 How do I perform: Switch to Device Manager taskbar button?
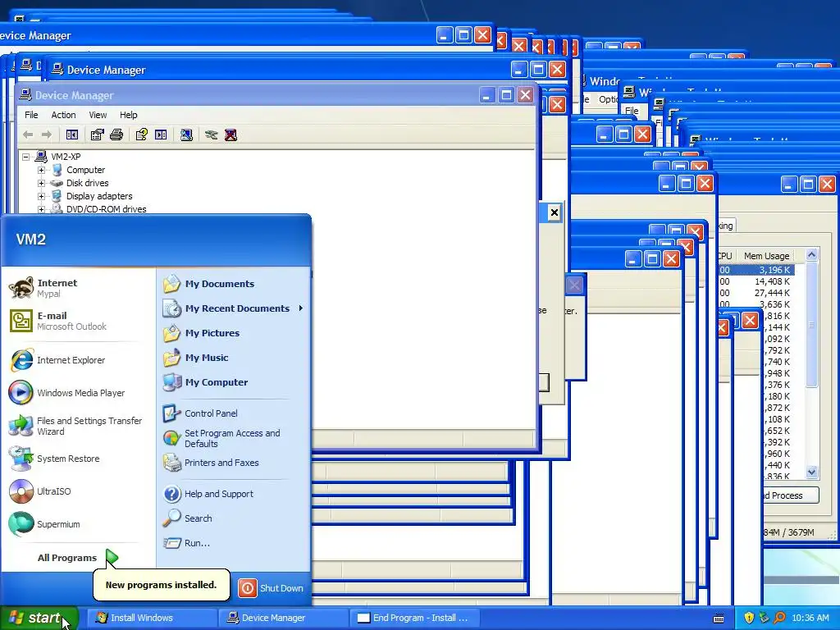coord(283,618)
